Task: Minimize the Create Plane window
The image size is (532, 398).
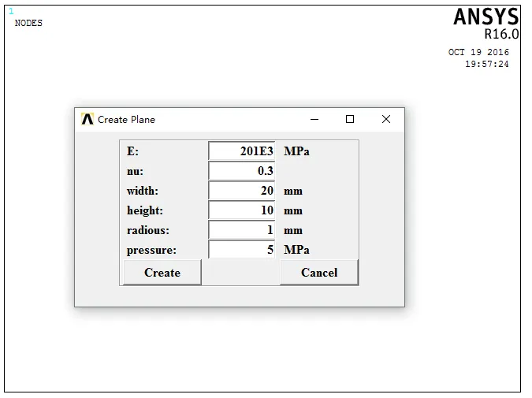Action: (x=314, y=119)
